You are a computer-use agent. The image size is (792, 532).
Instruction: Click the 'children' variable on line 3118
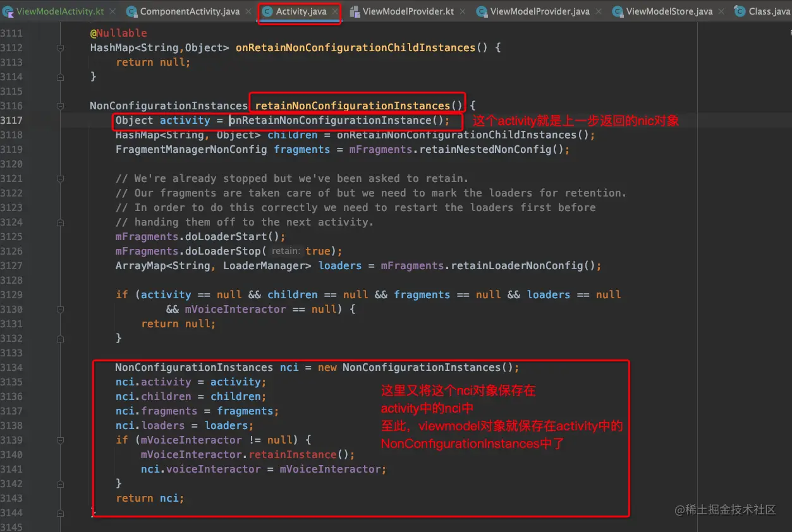tap(292, 135)
